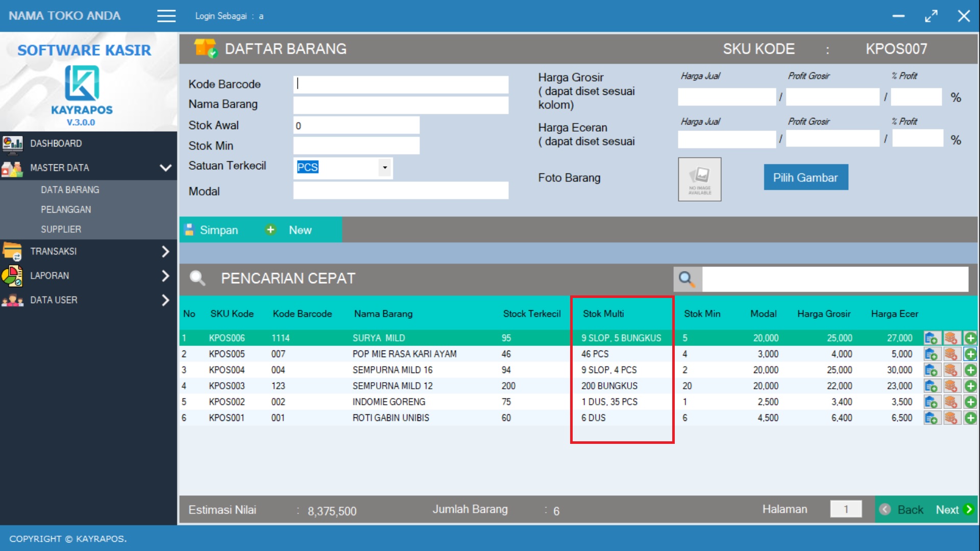Select the Master Data menu label
980x551 pixels.
point(59,167)
